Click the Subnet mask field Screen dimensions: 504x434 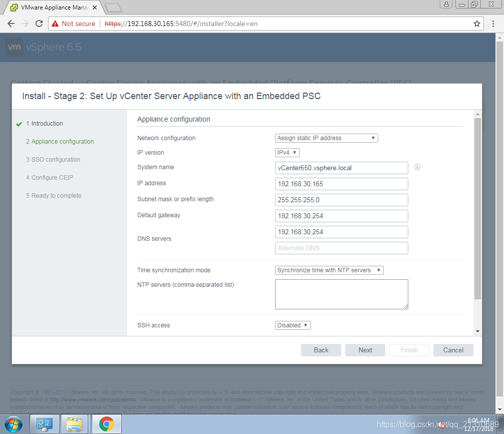point(341,200)
